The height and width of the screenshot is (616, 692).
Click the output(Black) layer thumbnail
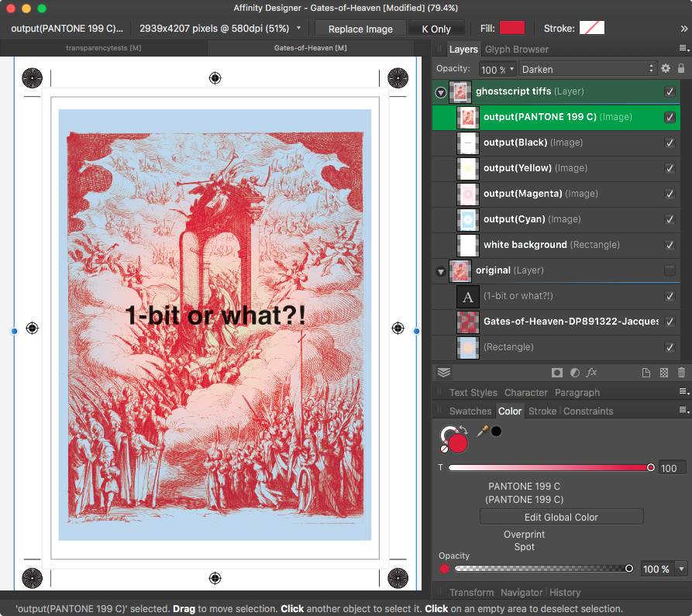pyautogui.click(x=468, y=143)
